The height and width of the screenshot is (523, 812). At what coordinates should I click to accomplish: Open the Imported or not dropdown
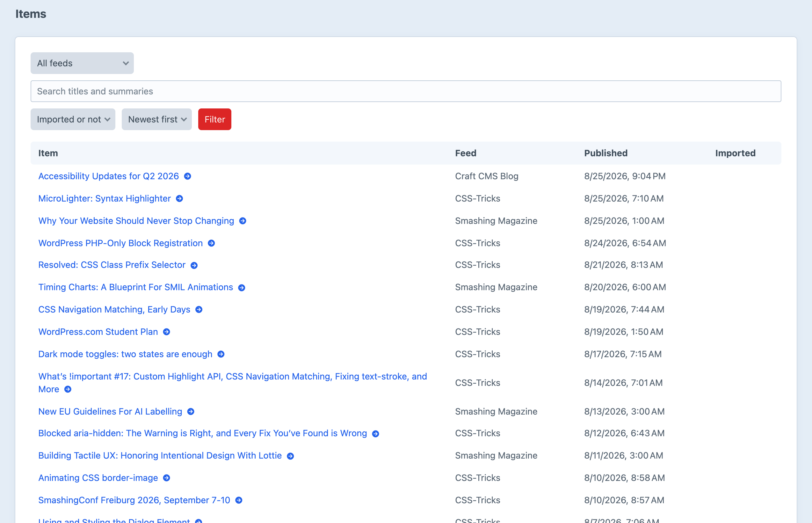pyautogui.click(x=73, y=119)
